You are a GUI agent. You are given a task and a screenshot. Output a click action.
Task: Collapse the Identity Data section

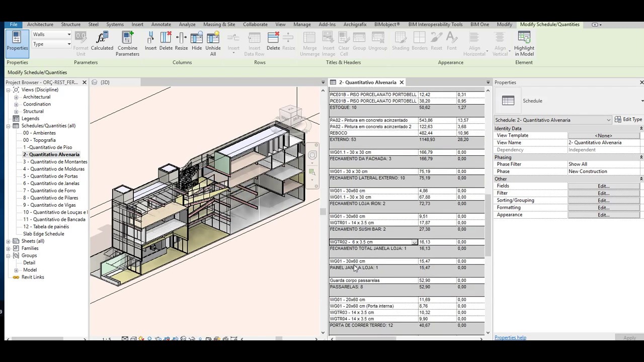point(641,129)
